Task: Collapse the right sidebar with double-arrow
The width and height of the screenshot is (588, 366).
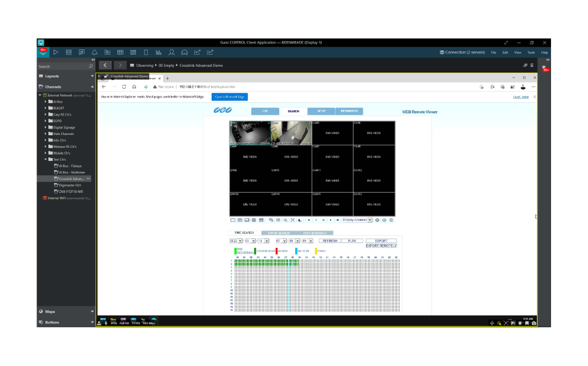Action: pos(547,59)
